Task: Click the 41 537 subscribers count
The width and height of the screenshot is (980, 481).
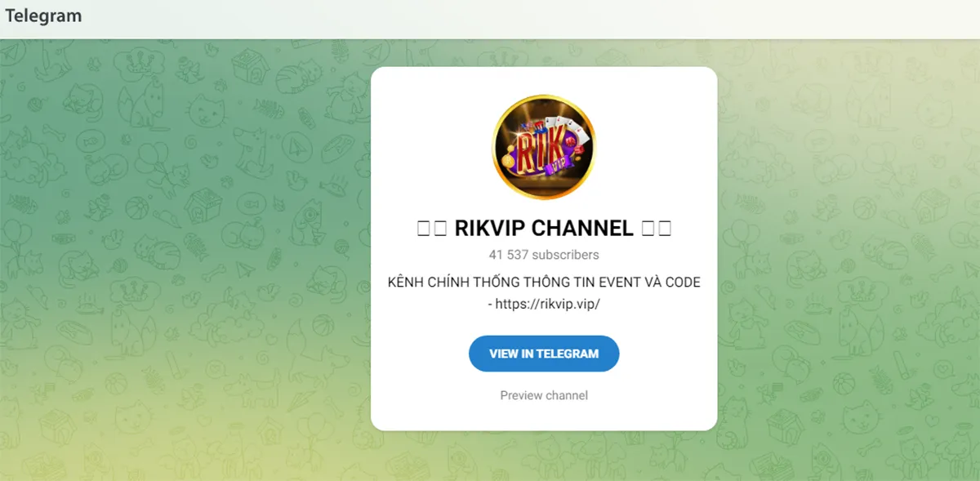Action: point(544,255)
